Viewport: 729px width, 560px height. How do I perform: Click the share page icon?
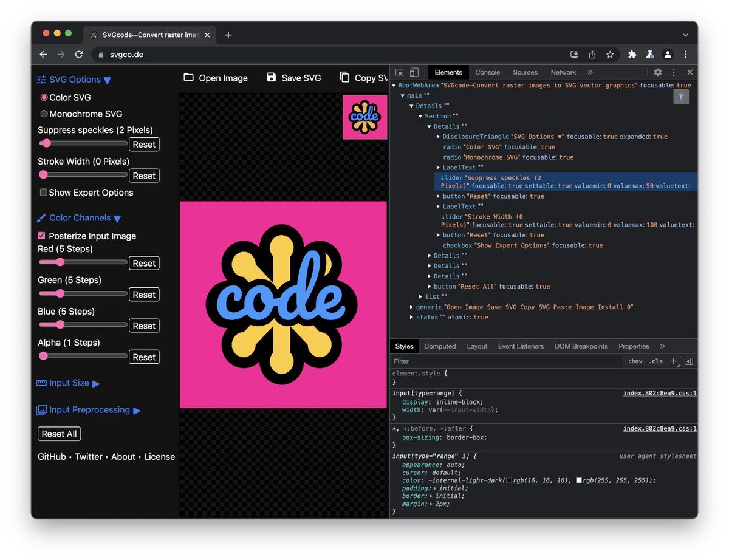point(592,55)
